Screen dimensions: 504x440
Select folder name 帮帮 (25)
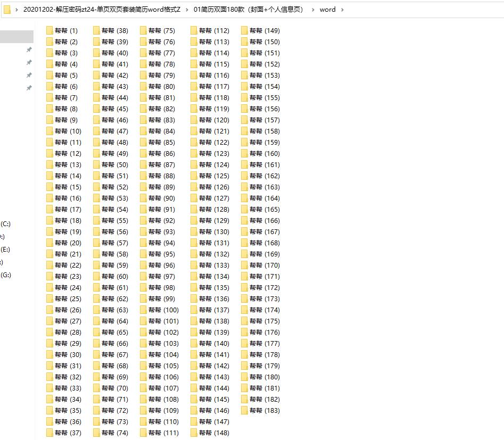point(68,299)
